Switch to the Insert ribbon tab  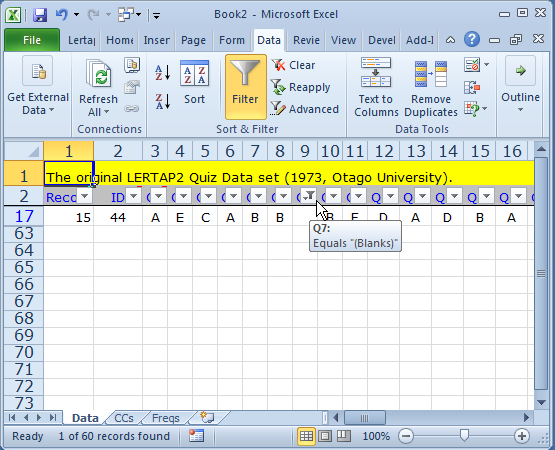coord(156,40)
